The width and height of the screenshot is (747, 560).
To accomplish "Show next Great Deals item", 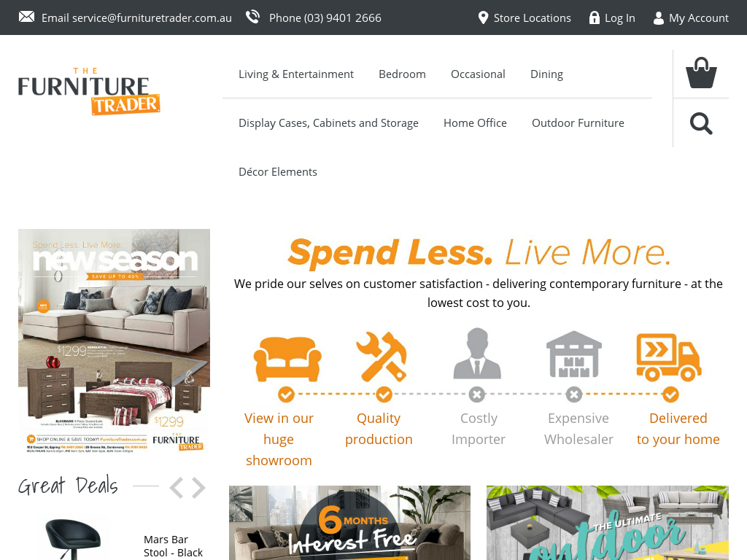I will point(198,488).
